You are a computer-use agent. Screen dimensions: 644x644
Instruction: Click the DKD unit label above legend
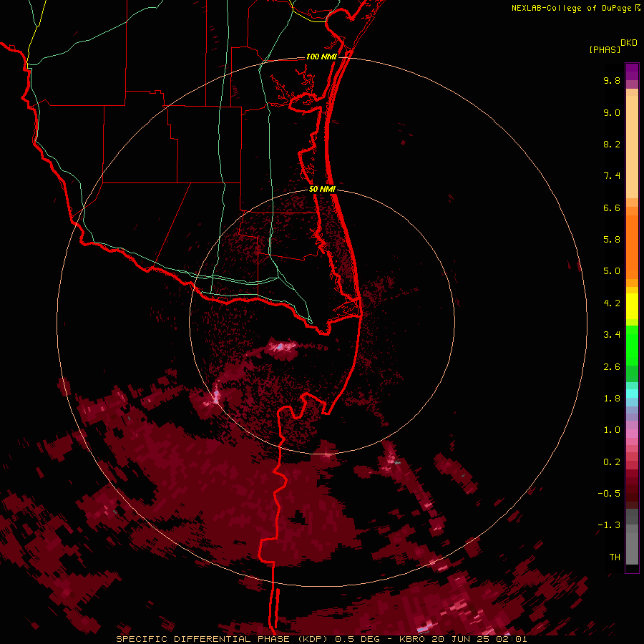point(629,43)
